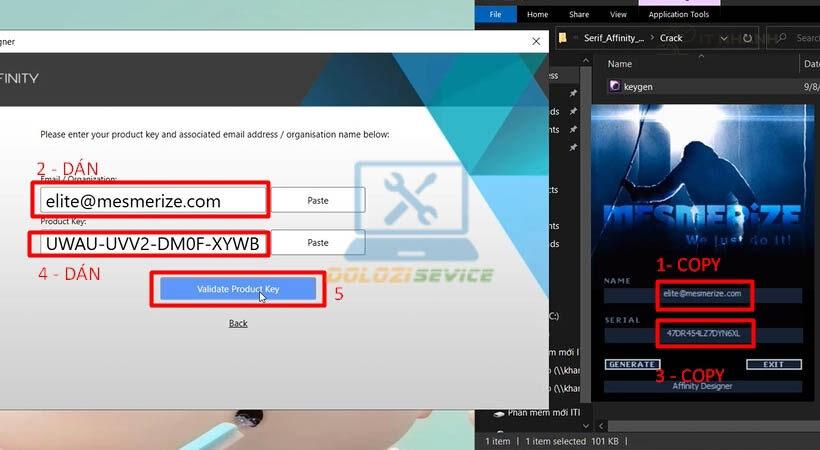Click the Explorer search box
This screenshot has height=450, width=820.
point(795,38)
